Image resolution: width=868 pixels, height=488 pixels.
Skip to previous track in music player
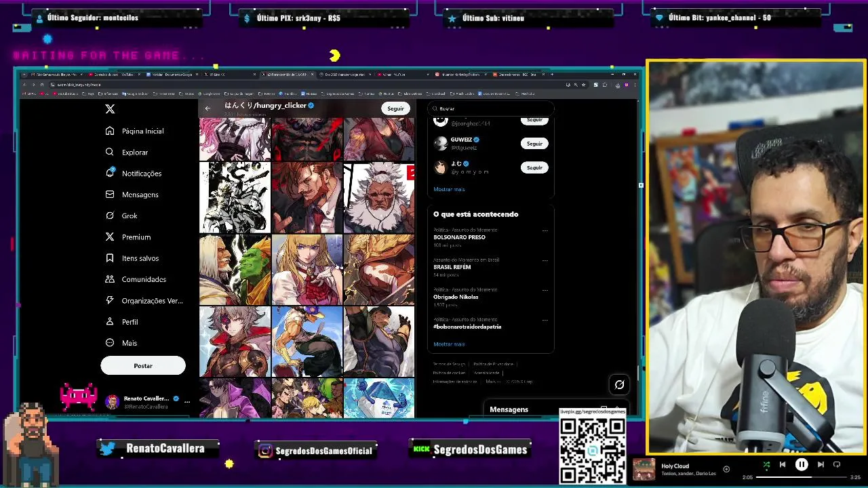(783, 465)
